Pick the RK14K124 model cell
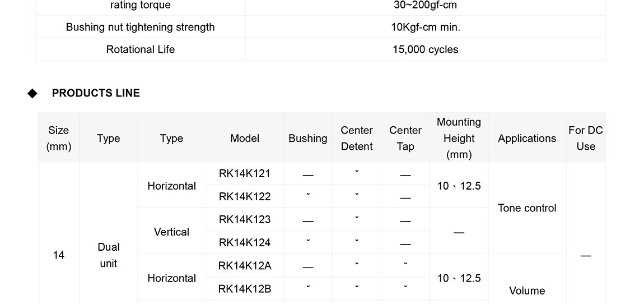The image size is (644, 304). point(245,242)
